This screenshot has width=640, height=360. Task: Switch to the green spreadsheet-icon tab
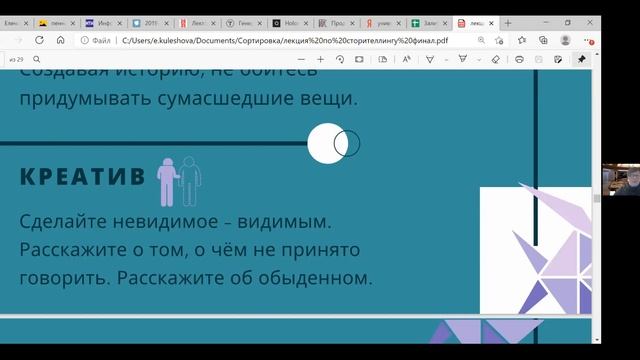[x=429, y=23]
